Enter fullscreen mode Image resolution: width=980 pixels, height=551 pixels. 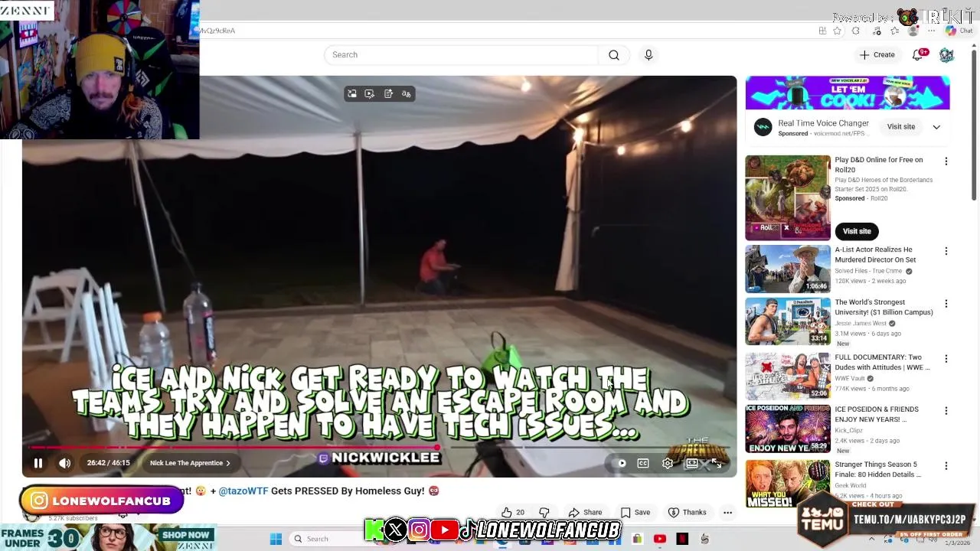717,463
